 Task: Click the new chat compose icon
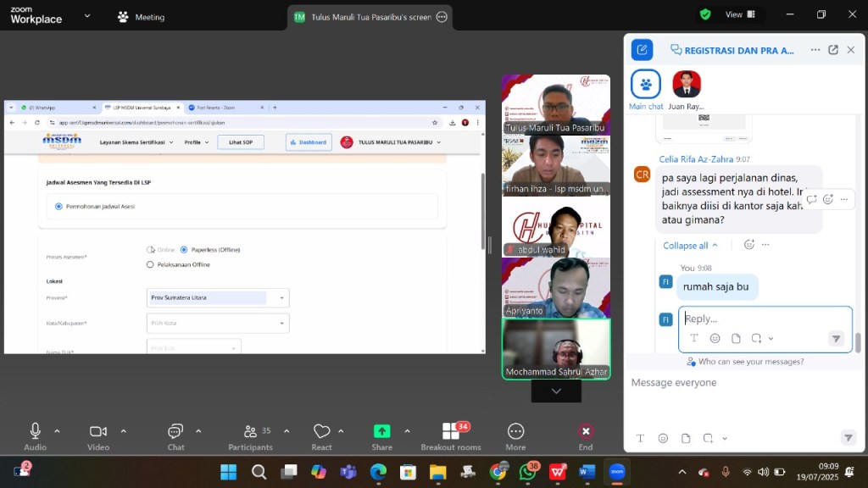click(x=642, y=50)
